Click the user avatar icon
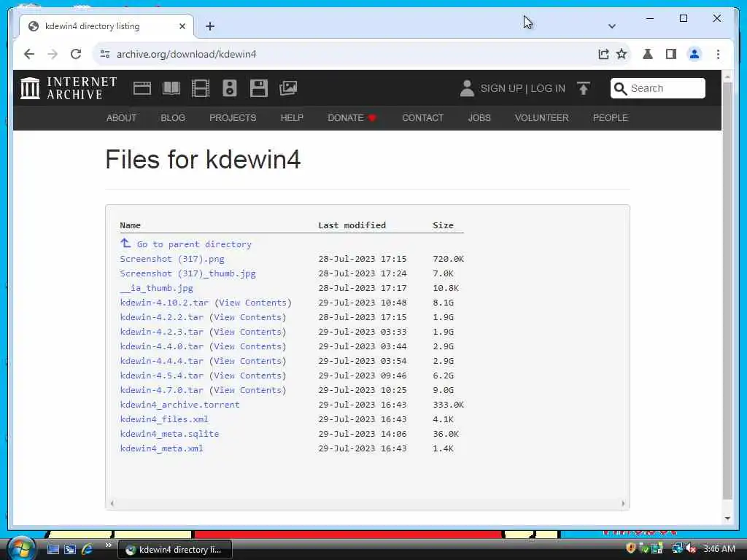 [467, 88]
